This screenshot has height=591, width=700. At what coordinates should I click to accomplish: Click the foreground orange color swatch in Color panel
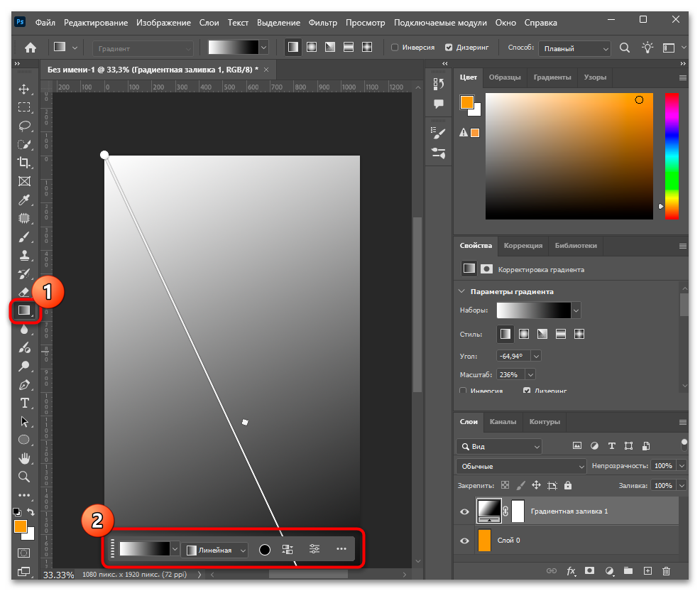pyautogui.click(x=466, y=102)
